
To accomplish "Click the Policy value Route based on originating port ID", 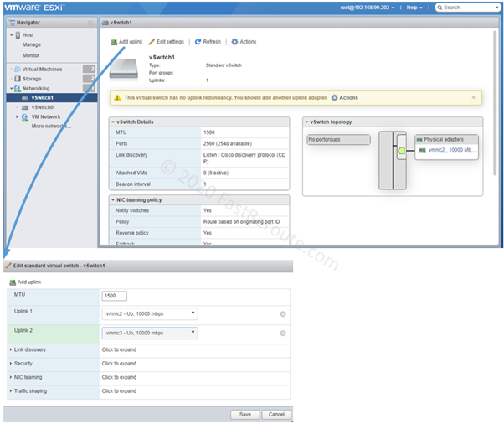I will [241, 222].
